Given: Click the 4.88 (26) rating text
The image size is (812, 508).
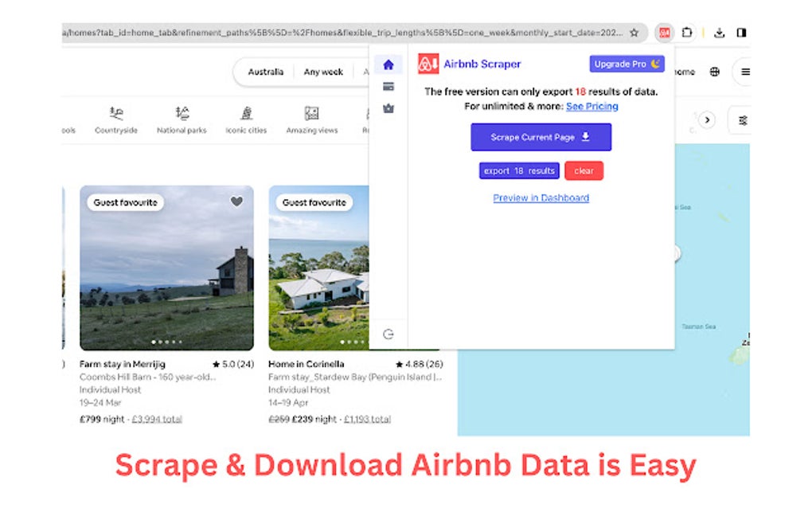Looking at the screenshot, I should click(x=419, y=364).
